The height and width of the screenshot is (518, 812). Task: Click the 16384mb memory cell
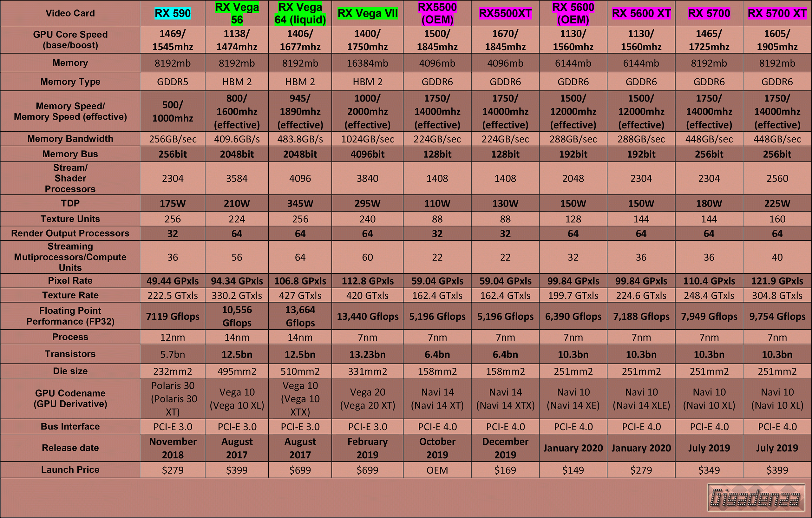click(368, 63)
